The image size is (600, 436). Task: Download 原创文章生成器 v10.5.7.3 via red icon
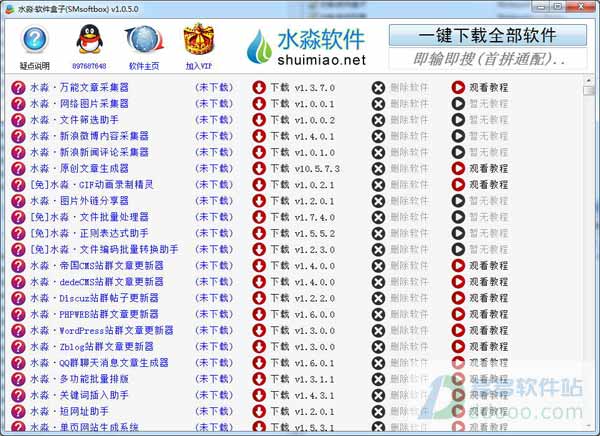coord(259,168)
